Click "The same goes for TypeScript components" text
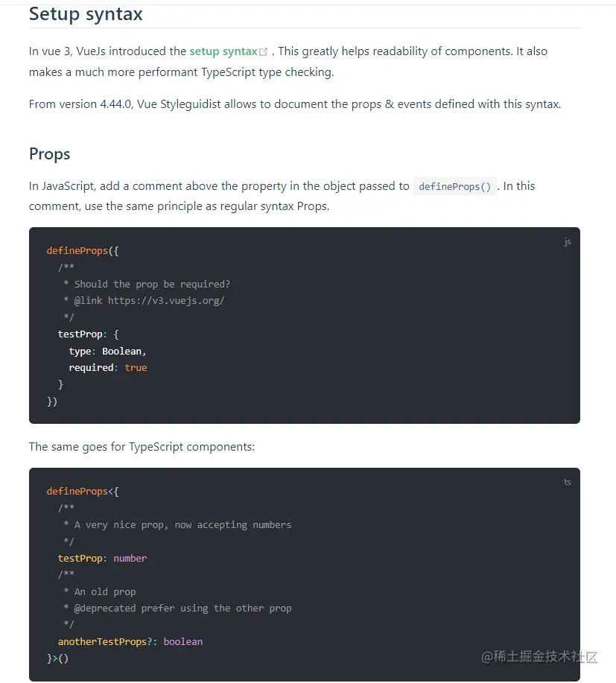 (142, 447)
